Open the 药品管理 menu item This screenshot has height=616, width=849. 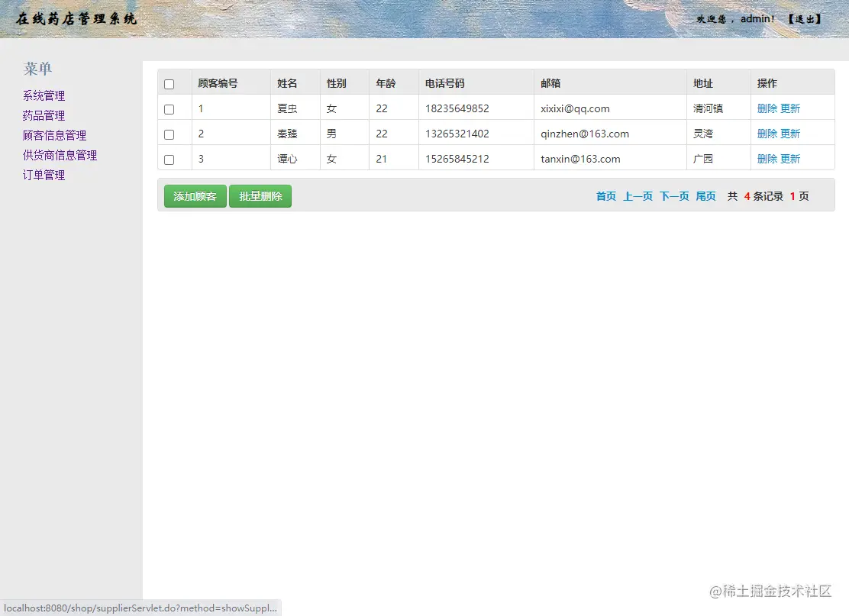click(x=44, y=114)
